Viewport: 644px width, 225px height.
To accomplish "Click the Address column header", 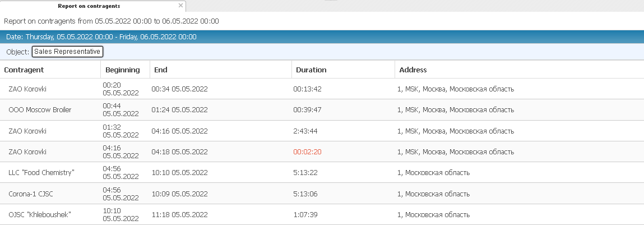I will coord(413,70).
